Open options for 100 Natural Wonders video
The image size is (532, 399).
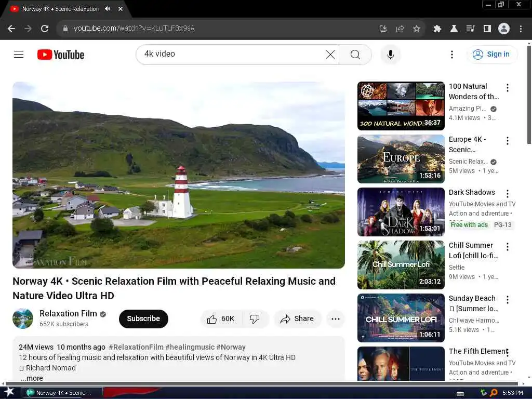pyautogui.click(x=508, y=88)
